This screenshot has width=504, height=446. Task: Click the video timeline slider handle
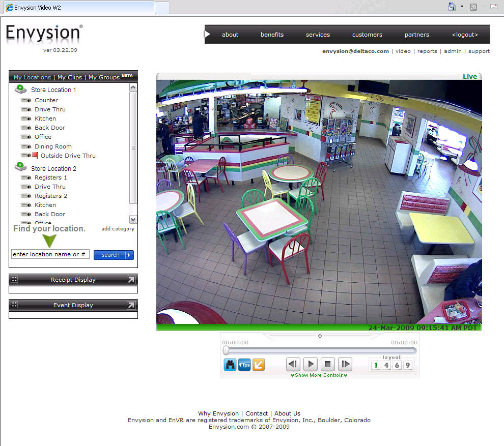point(226,350)
